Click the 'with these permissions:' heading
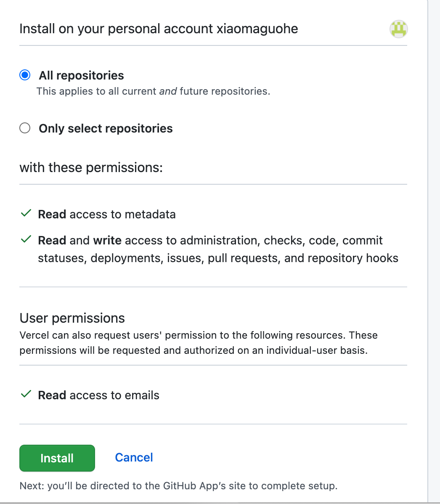This screenshot has height=504, width=440. 91,167
